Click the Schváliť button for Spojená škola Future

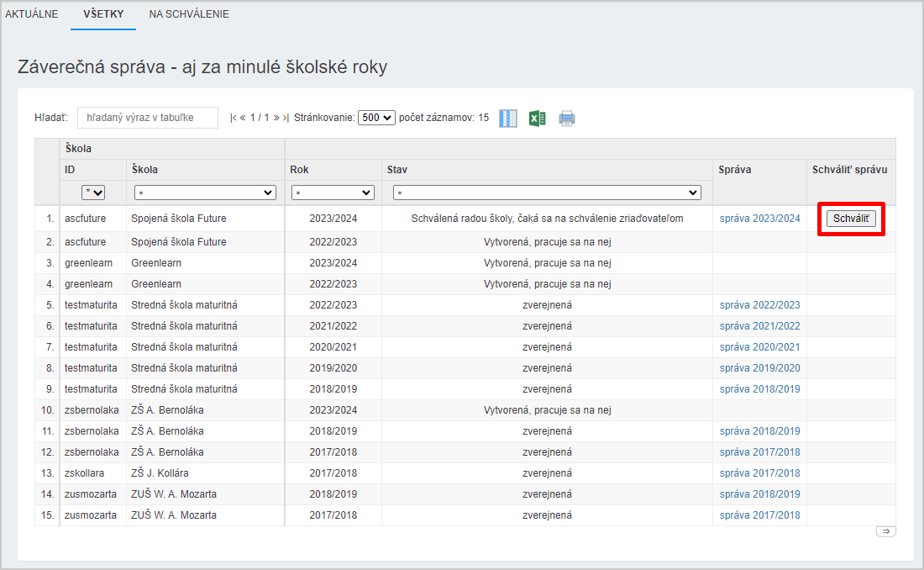coord(851,219)
